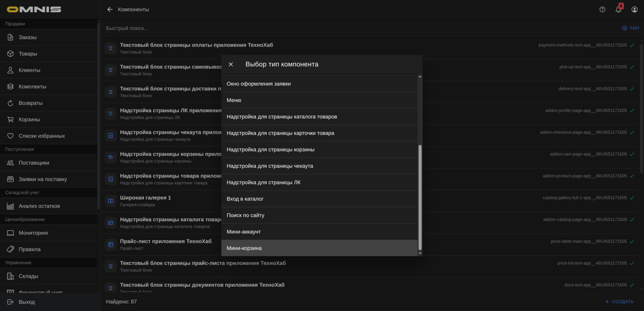
Task: Click the back arrow next to Компоненты
Action: pyautogui.click(x=110, y=9)
